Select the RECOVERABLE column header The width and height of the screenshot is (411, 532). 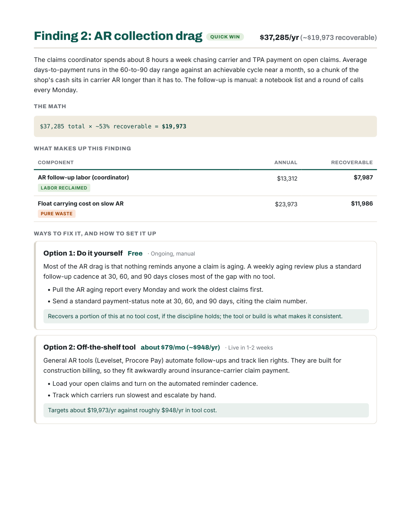point(352,162)
